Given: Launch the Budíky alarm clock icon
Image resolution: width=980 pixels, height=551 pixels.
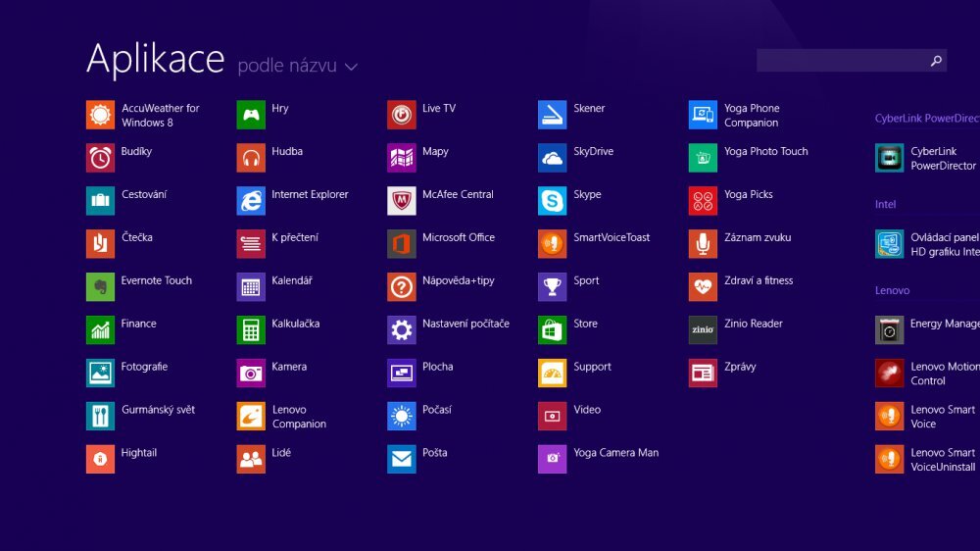Looking at the screenshot, I should 100,158.
